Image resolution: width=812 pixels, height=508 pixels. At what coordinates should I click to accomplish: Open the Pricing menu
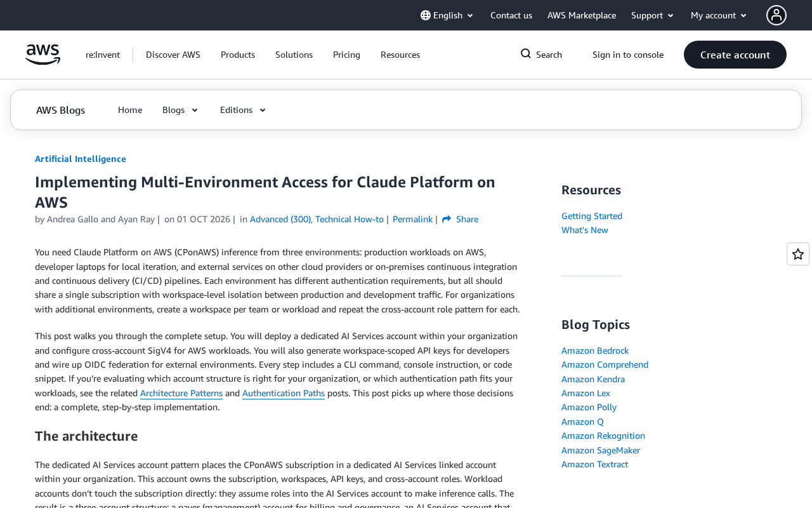point(346,55)
